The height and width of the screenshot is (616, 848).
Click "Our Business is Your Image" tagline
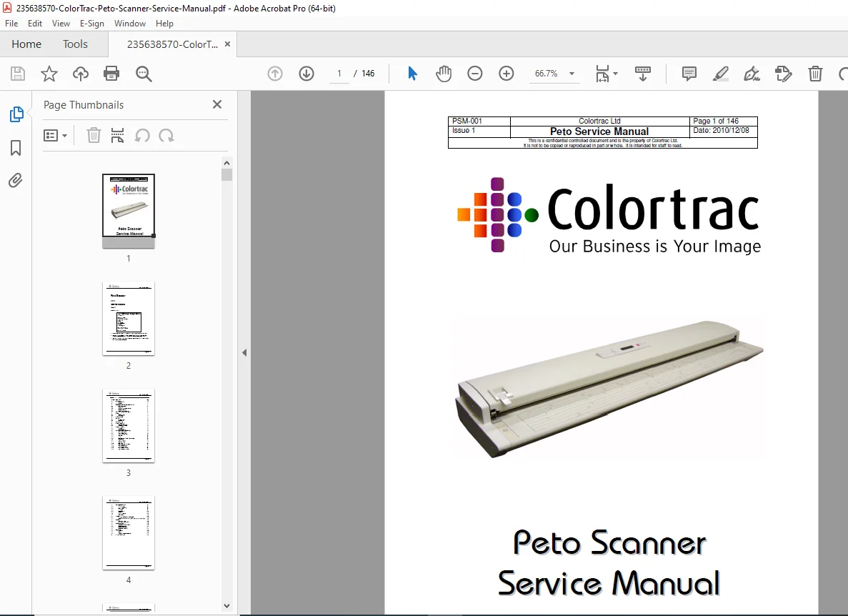click(655, 247)
